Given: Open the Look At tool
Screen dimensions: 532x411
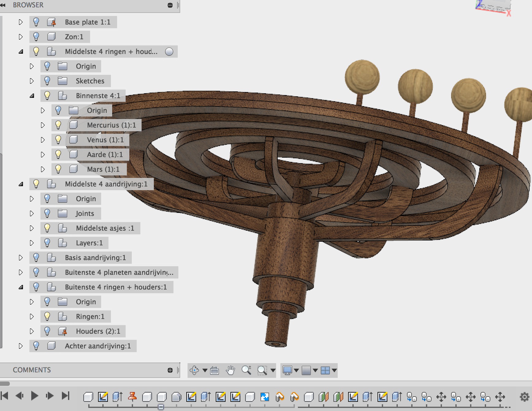Looking at the screenshot, I should (215, 371).
